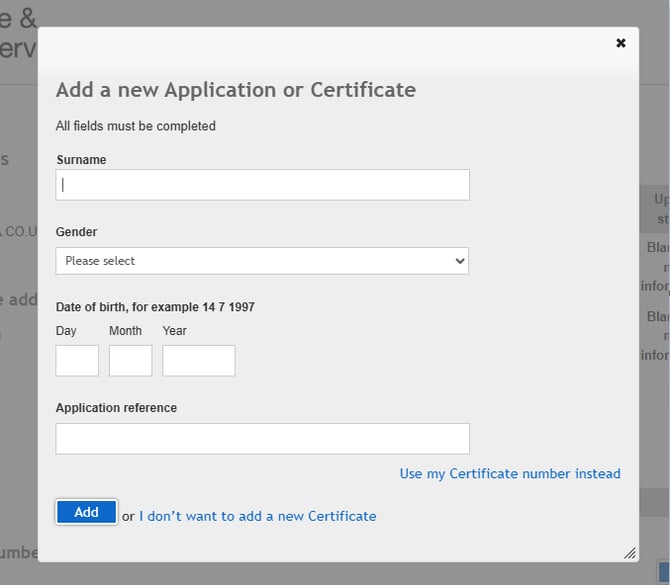Click the Day label text
This screenshot has width=670, height=585.
coord(66,331)
